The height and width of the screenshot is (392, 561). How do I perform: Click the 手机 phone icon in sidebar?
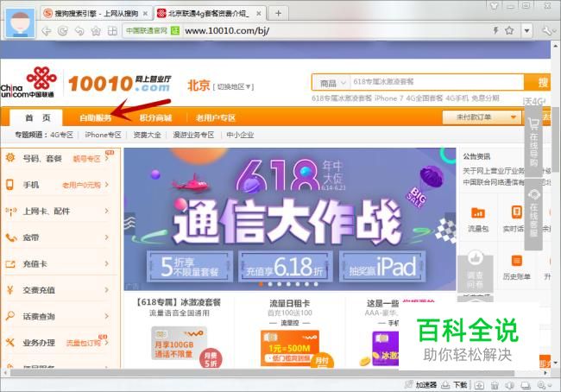[9, 185]
